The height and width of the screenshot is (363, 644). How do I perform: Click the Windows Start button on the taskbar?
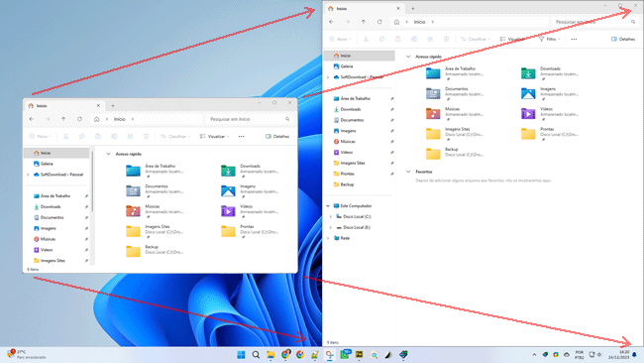click(241, 355)
